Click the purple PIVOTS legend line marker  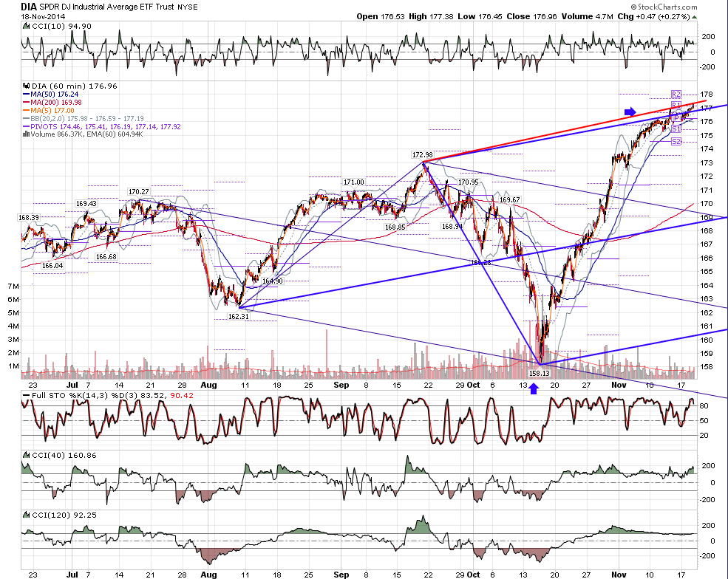[x=27, y=127]
